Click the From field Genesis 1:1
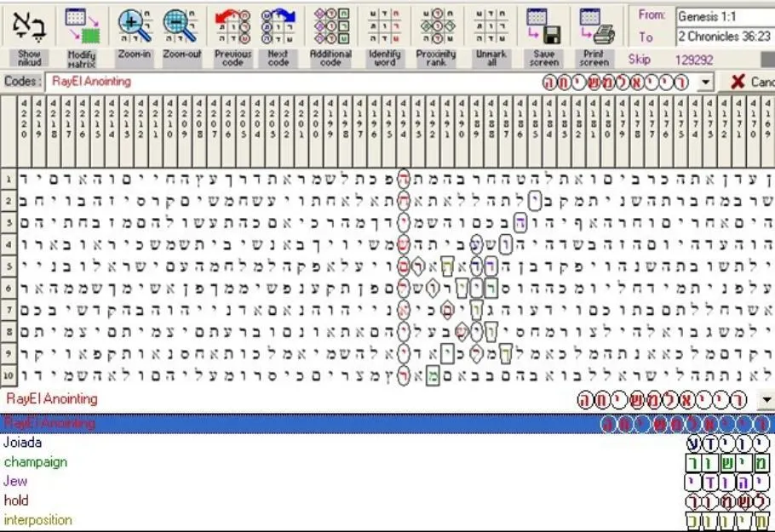This screenshot has width=775, height=532. point(725,16)
